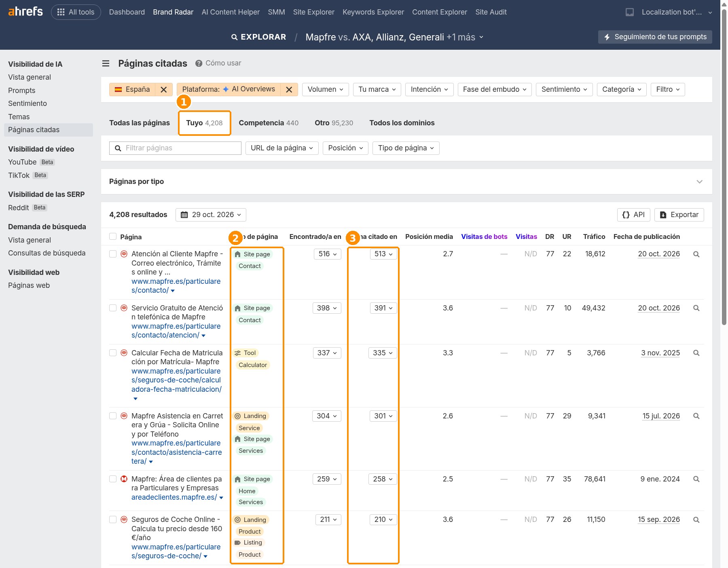Open the Tipo de página dropdown
Viewport: 728px width, 568px height.
tap(406, 148)
